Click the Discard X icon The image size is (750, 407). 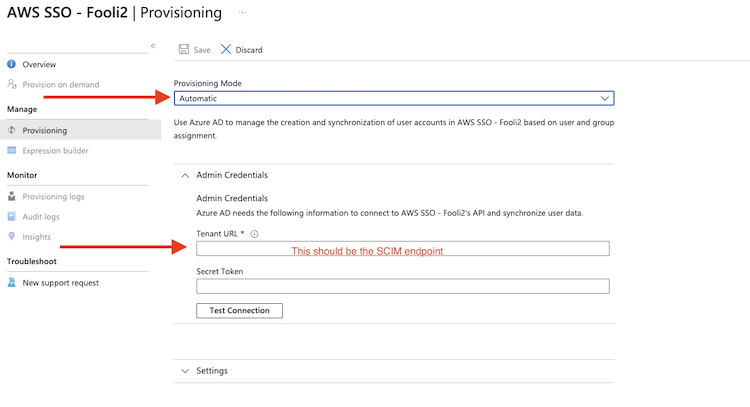pos(226,49)
